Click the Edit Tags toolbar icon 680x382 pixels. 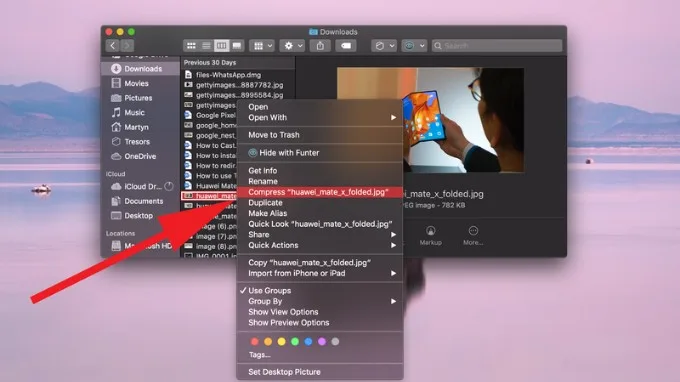(x=346, y=46)
